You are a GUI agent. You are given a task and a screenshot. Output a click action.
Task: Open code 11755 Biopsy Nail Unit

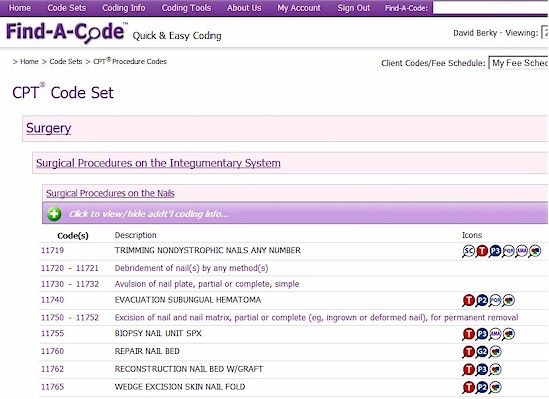[53, 333]
